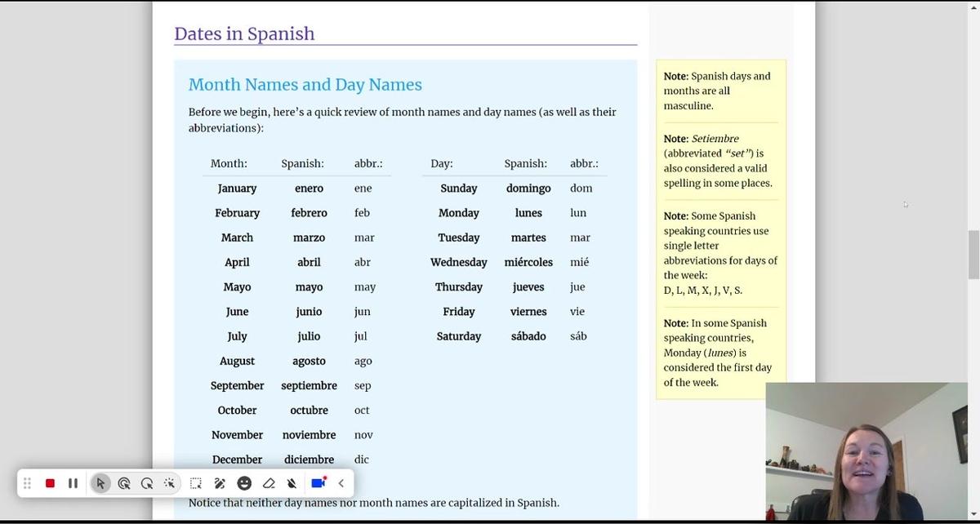
Task: Collapse the recording toolbar with the chevron
Action: [x=341, y=483]
